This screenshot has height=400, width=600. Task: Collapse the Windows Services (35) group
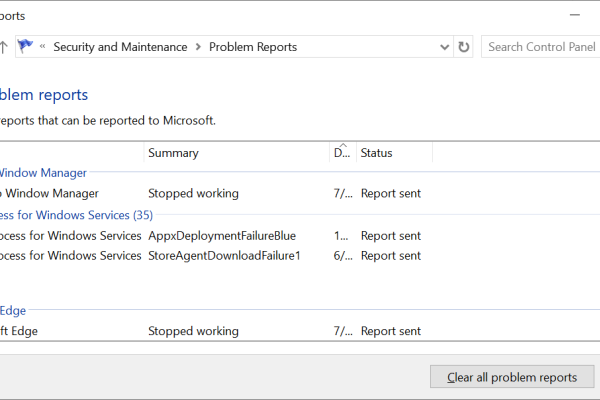point(76,215)
